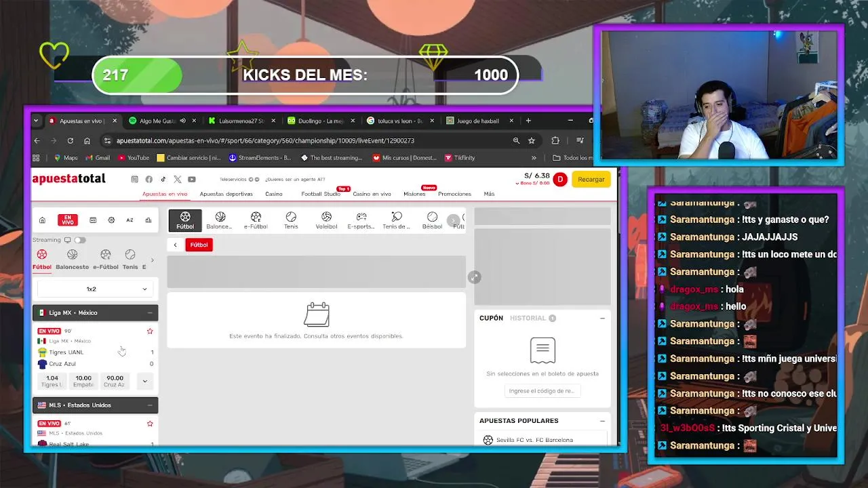
Task: Select the EN VIVO sidebar button
Action: [x=68, y=220]
